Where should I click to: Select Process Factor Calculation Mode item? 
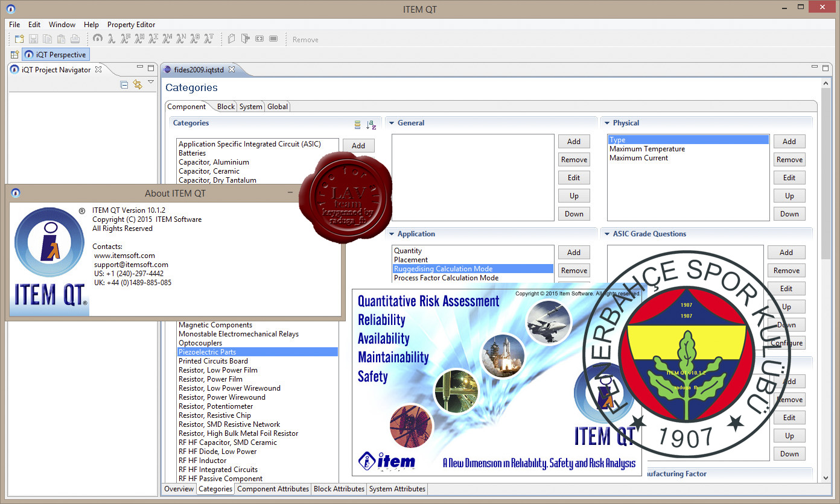click(x=473, y=278)
